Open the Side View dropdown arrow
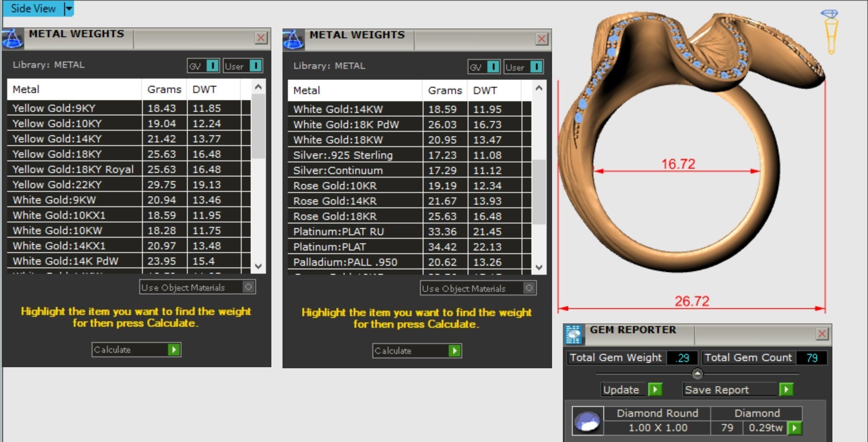868x442 pixels. [69, 8]
